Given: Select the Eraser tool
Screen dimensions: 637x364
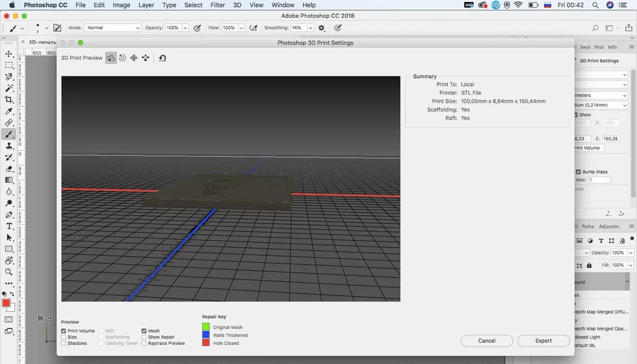Looking at the screenshot, I should tap(8, 169).
